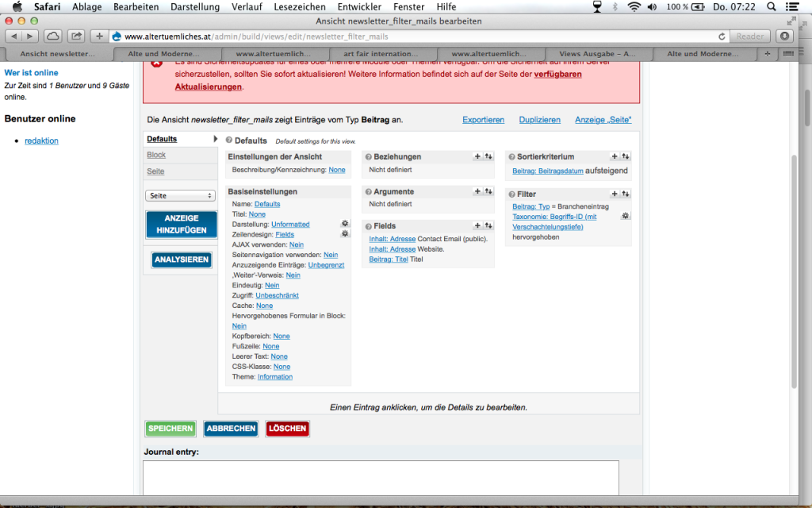Switch to the Views Ausgabe browser tab
Image resolution: width=812 pixels, height=508 pixels.
pos(596,54)
